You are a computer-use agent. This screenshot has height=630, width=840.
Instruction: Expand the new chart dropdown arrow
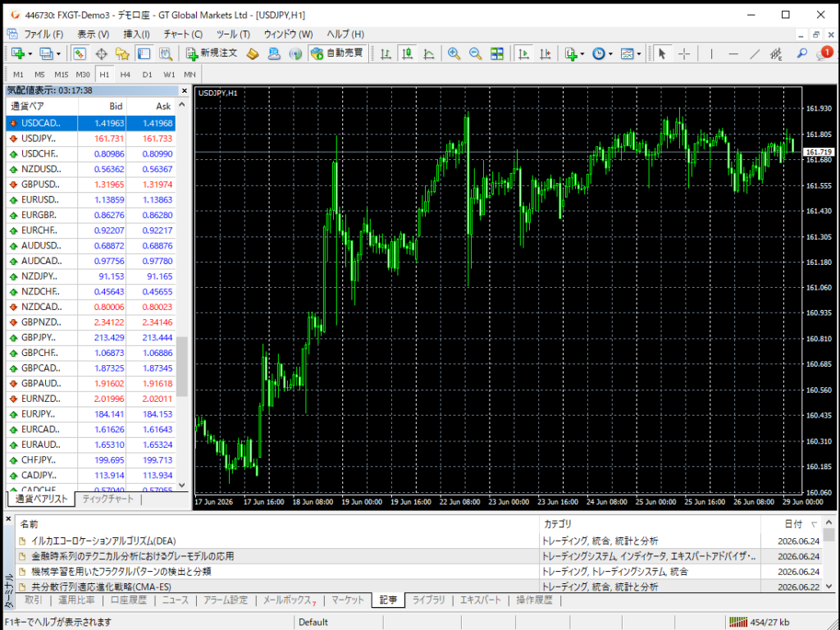pos(30,53)
